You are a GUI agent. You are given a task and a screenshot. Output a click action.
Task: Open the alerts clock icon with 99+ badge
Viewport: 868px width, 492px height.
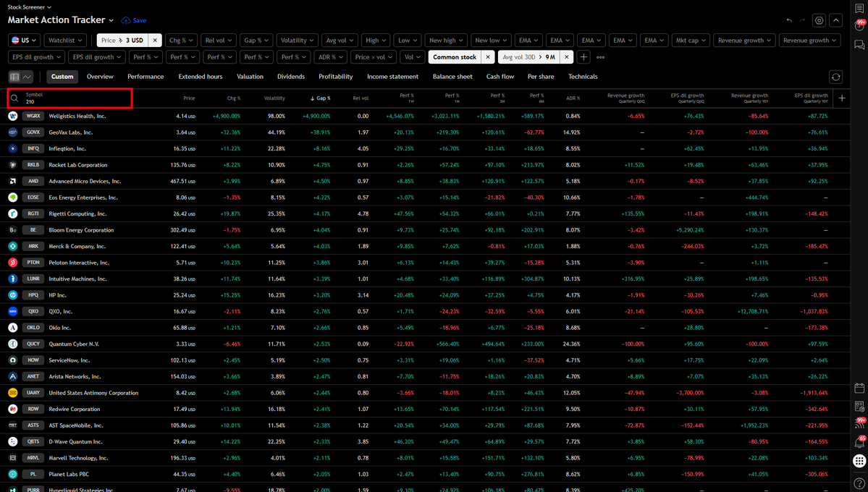pos(859,26)
